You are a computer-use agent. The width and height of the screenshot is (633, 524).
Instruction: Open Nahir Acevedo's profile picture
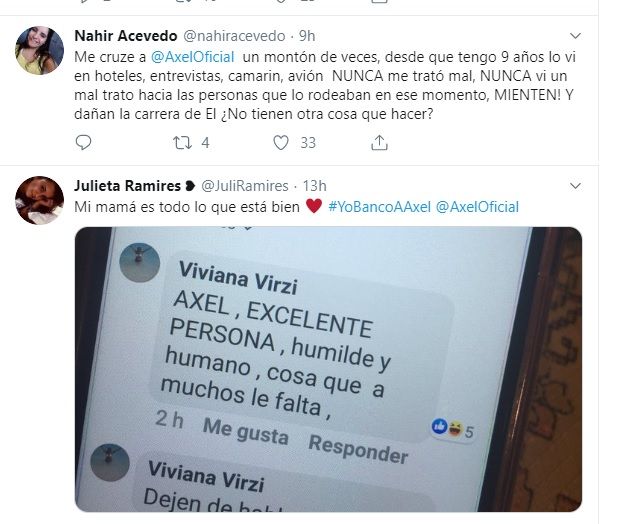[x=40, y=50]
